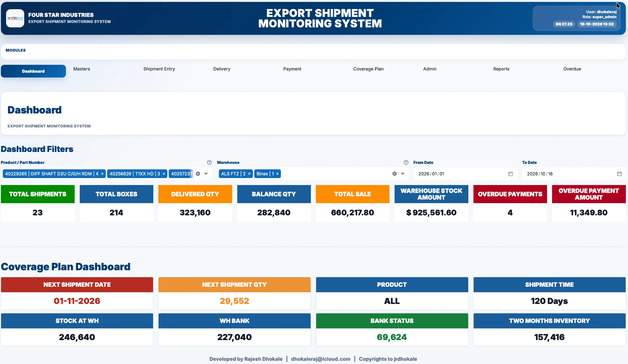This screenshot has height=364, width=628.
Task: Open the From Date calendar picker icon
Action: pos(511,174)
